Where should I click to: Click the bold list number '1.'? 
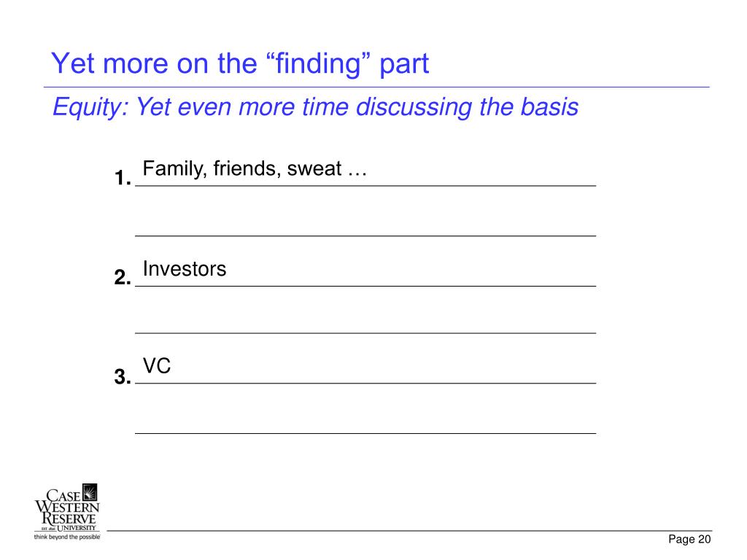123,178
